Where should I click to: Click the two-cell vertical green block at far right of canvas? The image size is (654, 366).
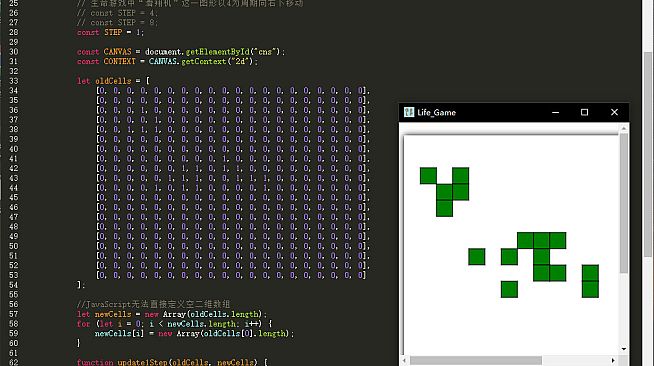tap(590, 281)
